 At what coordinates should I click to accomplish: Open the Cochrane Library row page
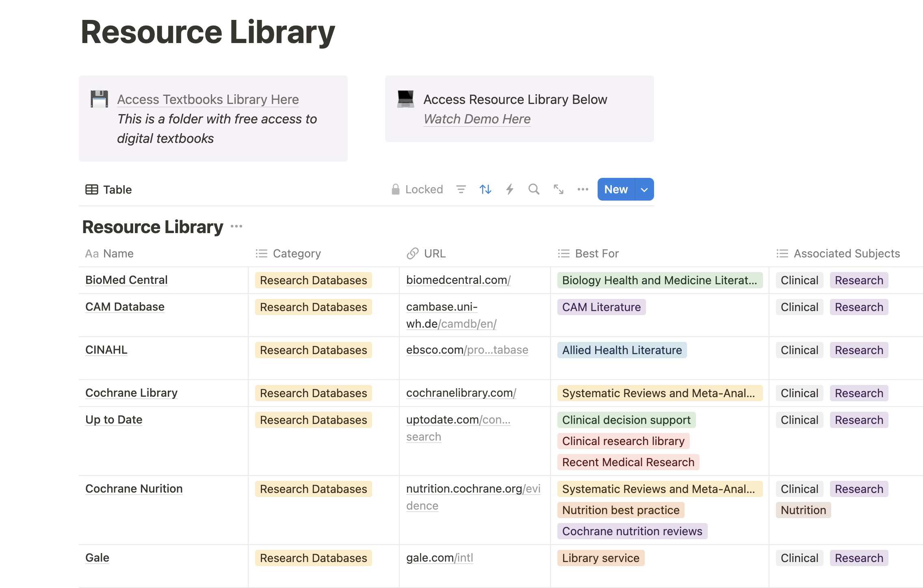[x=131, y=393]
